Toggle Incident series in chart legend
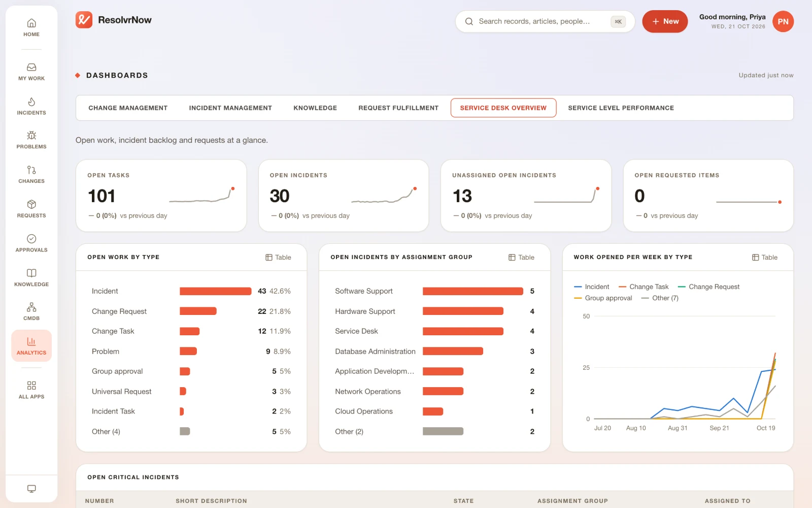The width and height of the screenshot is (812, 508). coord(591,287)
